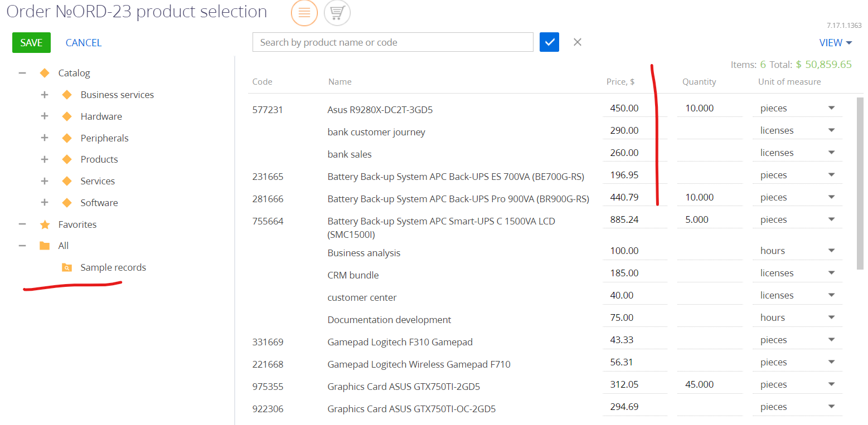Open unit dropdown for Documentation development

click(x=831, y=317)
